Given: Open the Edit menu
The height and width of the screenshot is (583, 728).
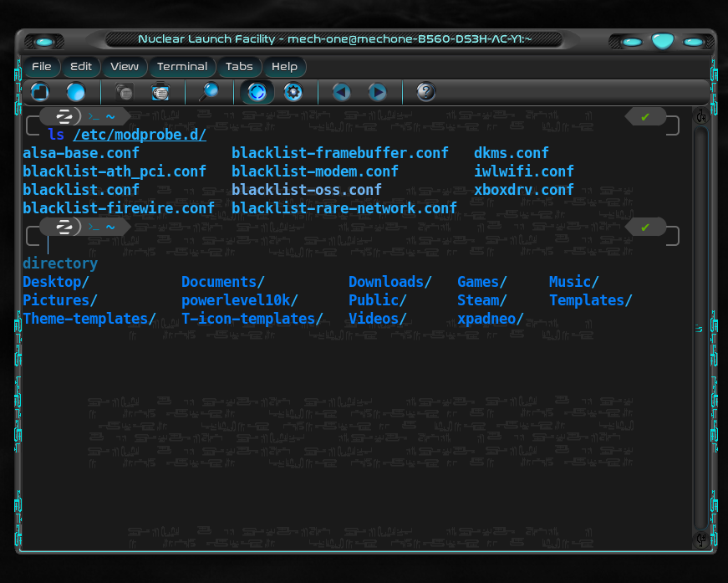Looking at the screenshot, I should 81,67.
